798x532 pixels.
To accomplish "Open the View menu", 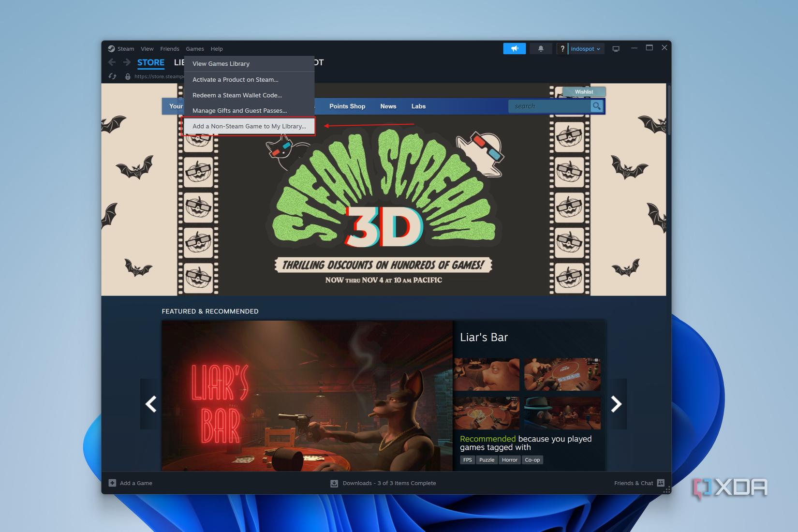I will [147, 49].
